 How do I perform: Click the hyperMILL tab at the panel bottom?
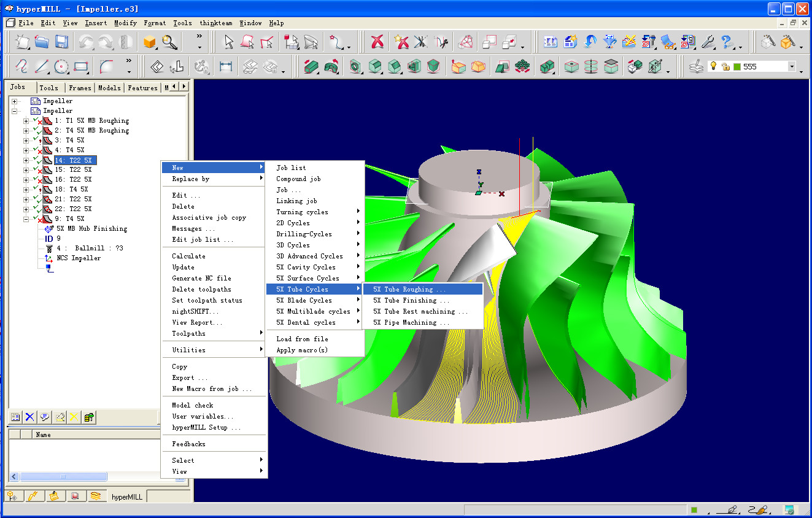pyautogui.click(x=127, y=497)
